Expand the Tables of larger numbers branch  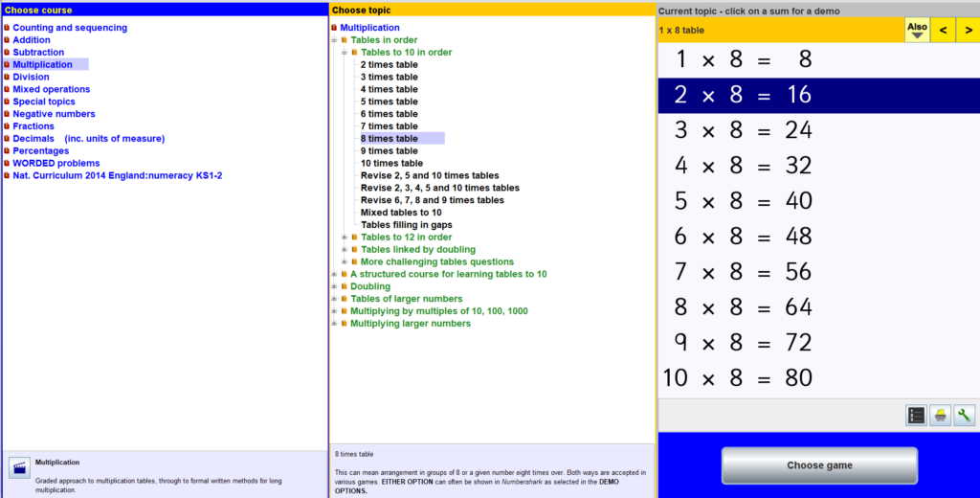pyautogui.click(x=334, y=299)
